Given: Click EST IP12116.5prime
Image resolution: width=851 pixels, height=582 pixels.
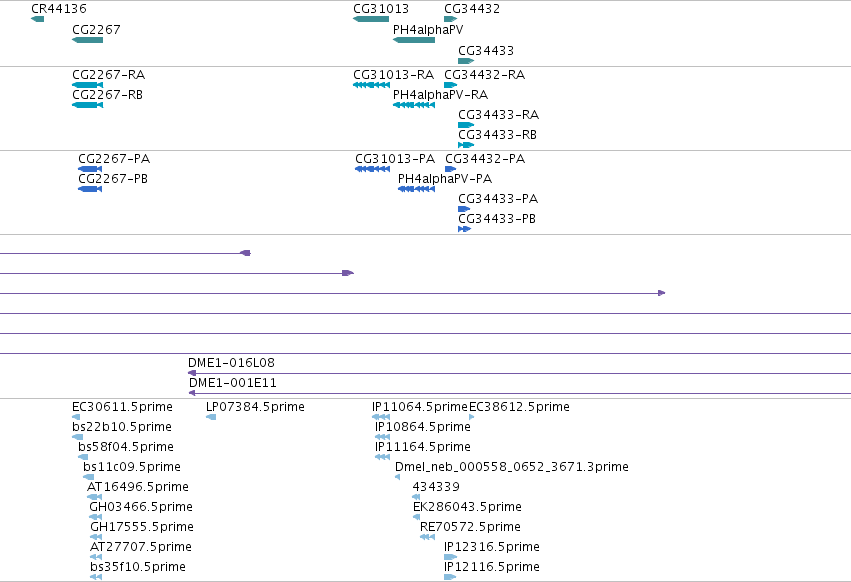Looking at the screenshot, I should [450, 577].
